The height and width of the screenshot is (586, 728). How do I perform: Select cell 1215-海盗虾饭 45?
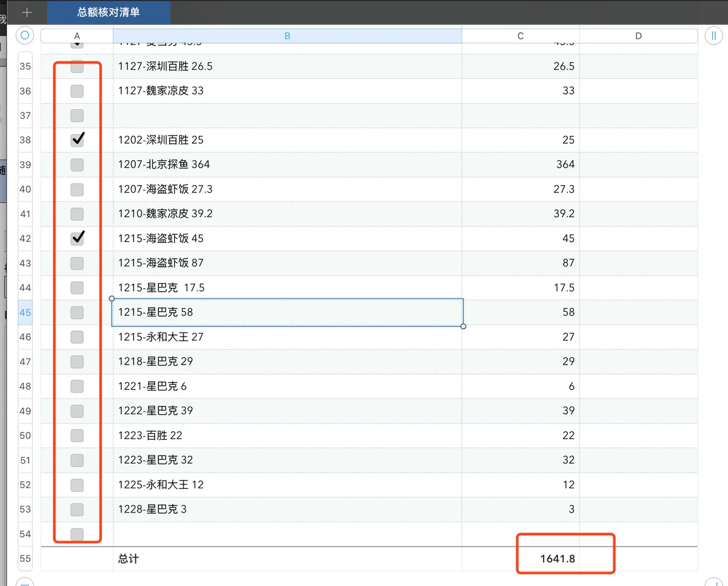pyautogui.click(x=288, y=238)
